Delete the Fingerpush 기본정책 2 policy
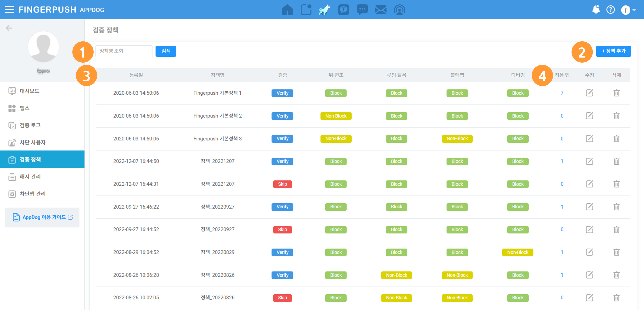 click(616, 116)
